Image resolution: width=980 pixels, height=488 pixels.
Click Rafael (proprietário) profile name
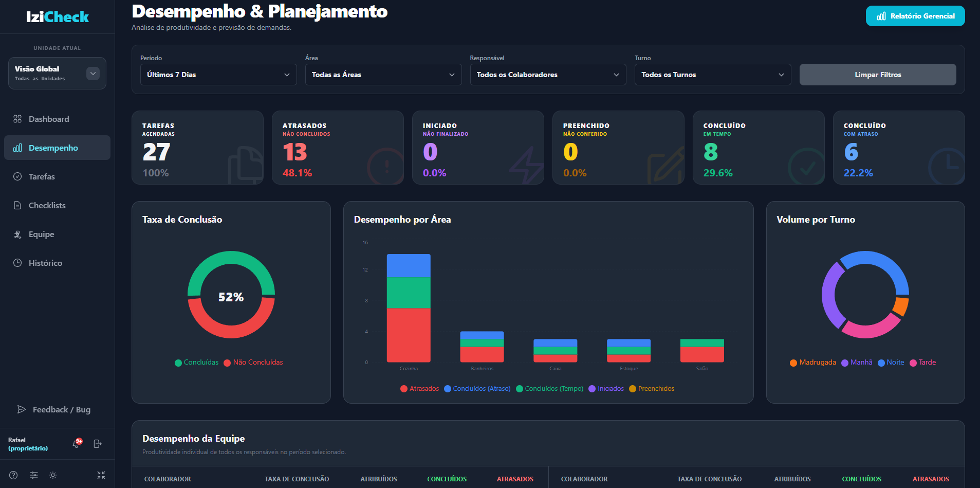point(28,444)
